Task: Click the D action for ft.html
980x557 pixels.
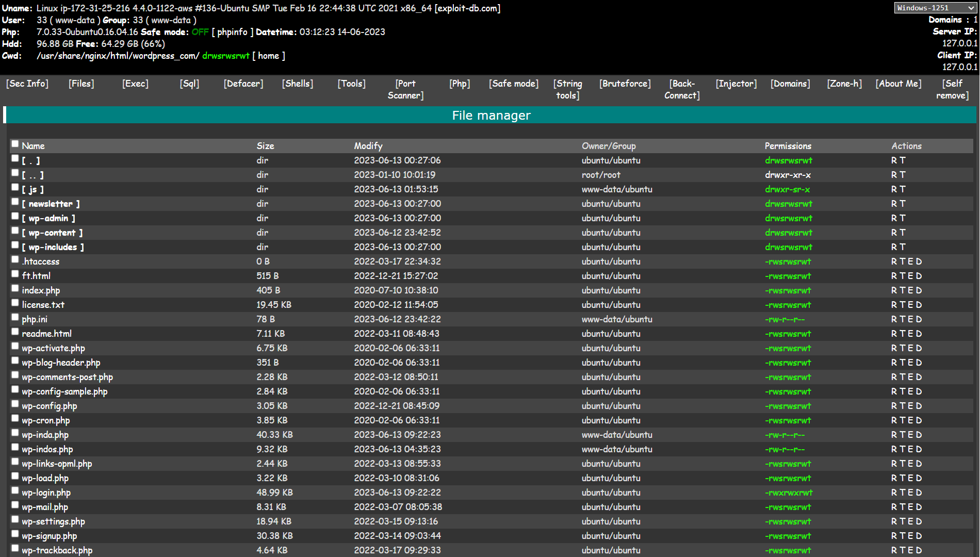Action: (x=919, y=276)
